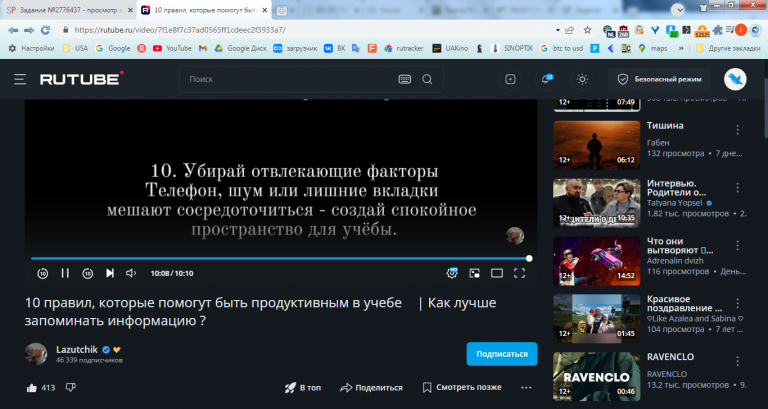The width and height of the screenshot is (768, 409).
Task: Open the extensions puzzle icon
Action: 718,30
